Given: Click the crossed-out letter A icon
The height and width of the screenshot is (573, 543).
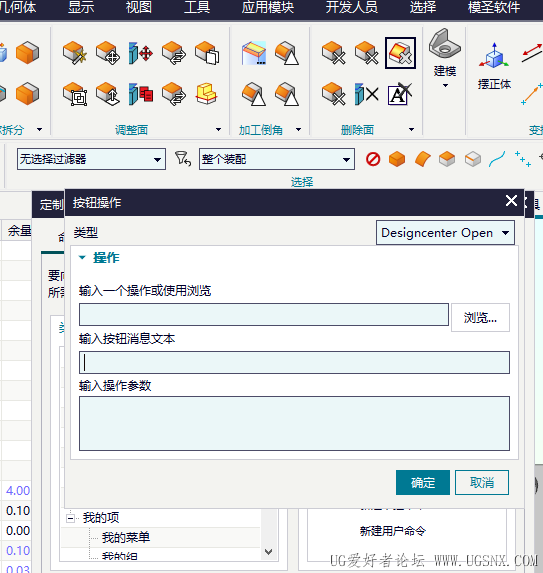Looking at the screenshot, I should point(399,94).
